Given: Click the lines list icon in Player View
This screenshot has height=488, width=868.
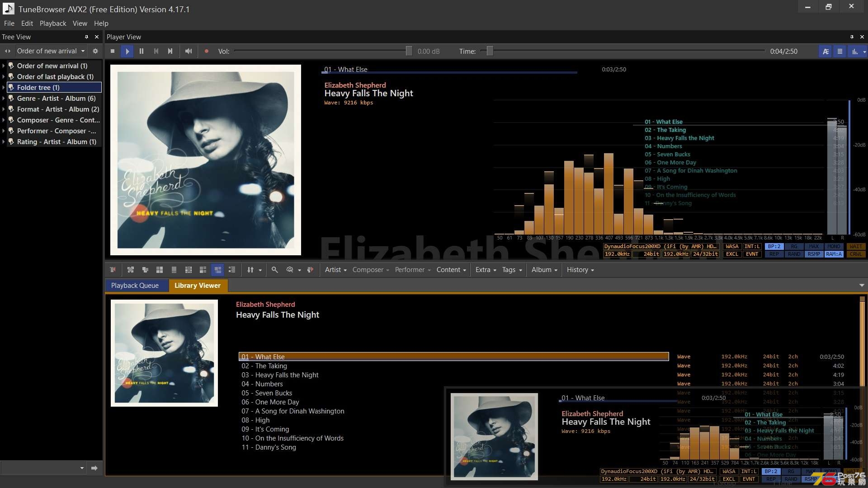Looking at the screenshot, I should [x=840, y=51].
